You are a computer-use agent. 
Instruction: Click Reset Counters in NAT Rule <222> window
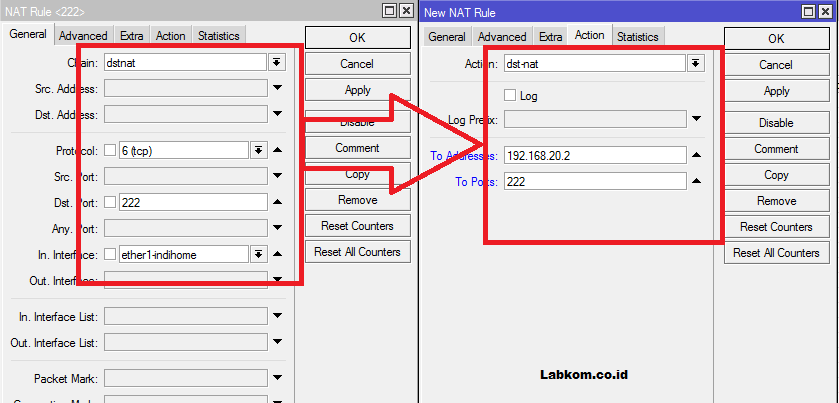point(357,226)
